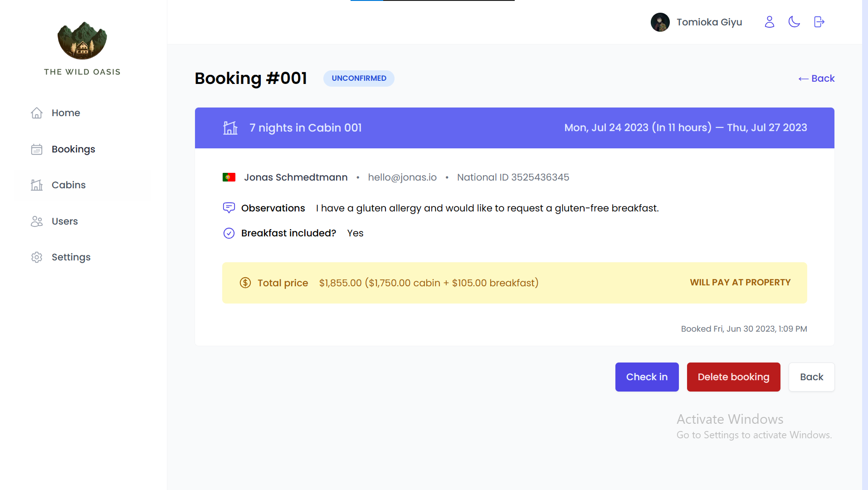868x490 pixels.
Task: Click the UNCONFIRMED status badge
Action: 358,78
